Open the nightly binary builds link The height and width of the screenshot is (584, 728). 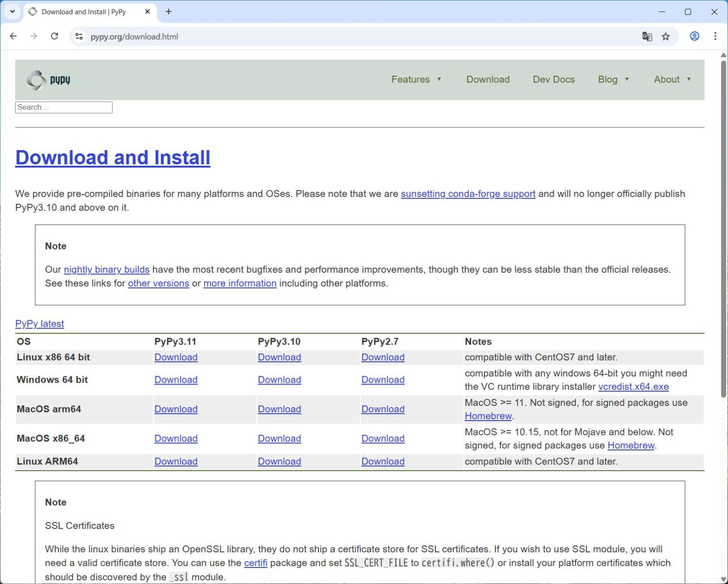(x=107, y=270)
